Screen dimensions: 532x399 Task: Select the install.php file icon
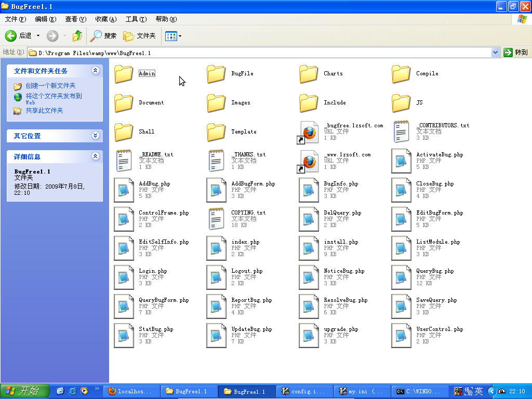309,248
